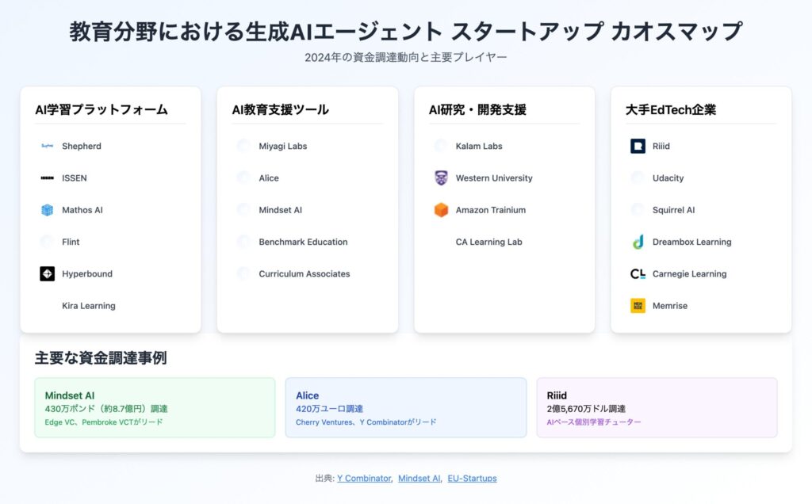This screenshot has height=504, width=812.
Task: Click the Hyperbound company name
Action: [x=87, y=273]
